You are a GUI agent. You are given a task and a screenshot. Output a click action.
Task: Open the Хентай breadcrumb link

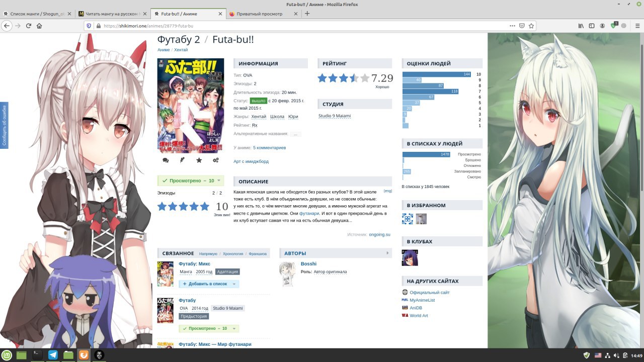point(181,50)
